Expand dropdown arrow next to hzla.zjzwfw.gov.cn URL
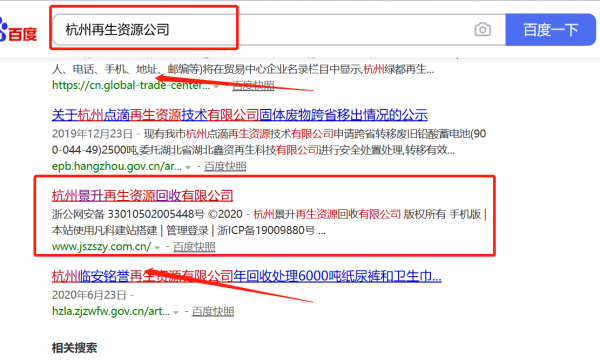 click(176, 312)
